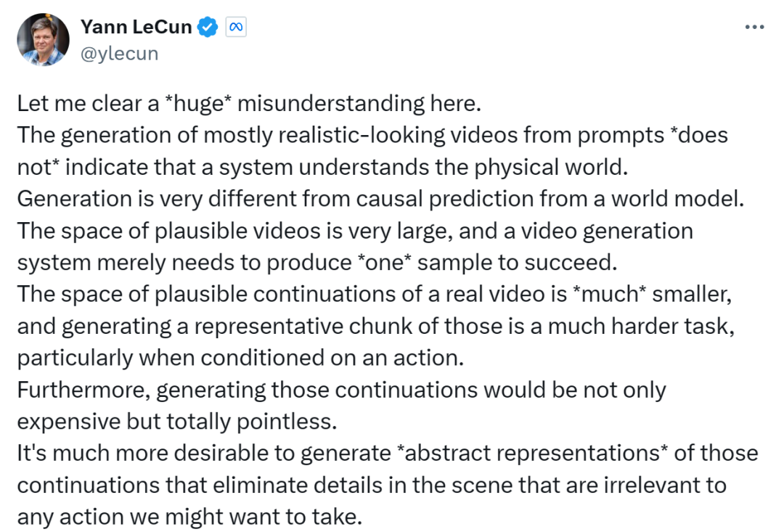Click the last line "any action we might"
This screenshot has width=784, height=532.
click(189, 517)
